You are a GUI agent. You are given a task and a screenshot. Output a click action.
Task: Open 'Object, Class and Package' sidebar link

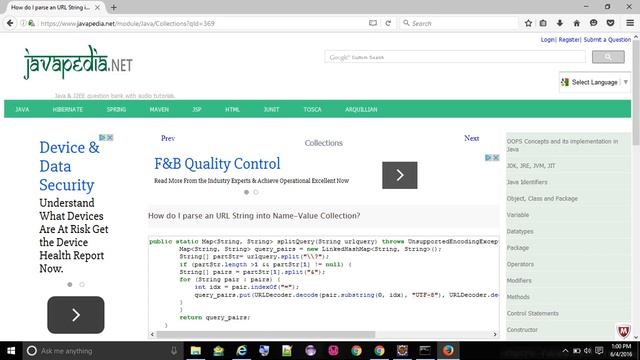click(x=542, y=198)
